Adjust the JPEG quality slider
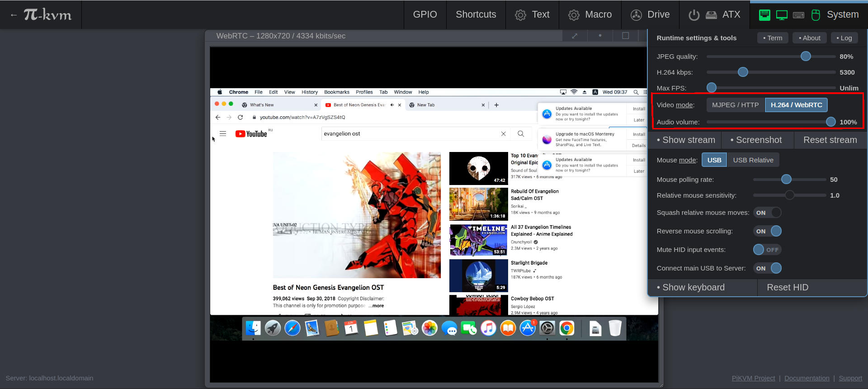Image resolution: width=868 pixels, height=389 pixels. coord(806,57)
